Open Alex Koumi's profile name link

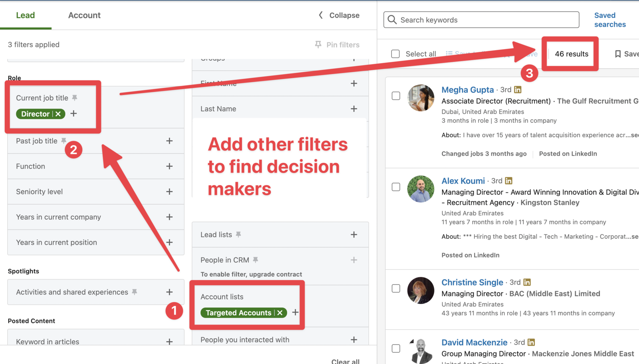coord(463,181)
